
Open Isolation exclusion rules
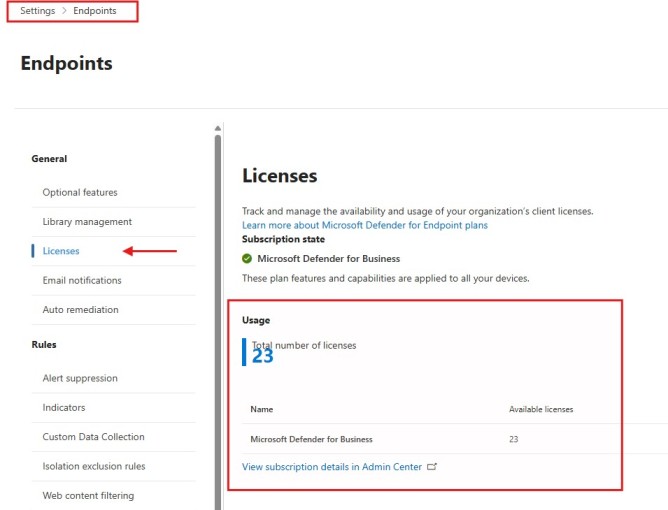tap(94, 466)
